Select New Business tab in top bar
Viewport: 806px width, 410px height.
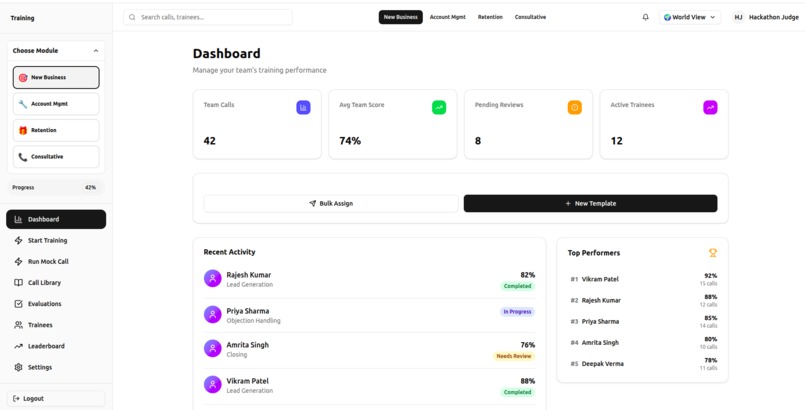pos(400,17)
